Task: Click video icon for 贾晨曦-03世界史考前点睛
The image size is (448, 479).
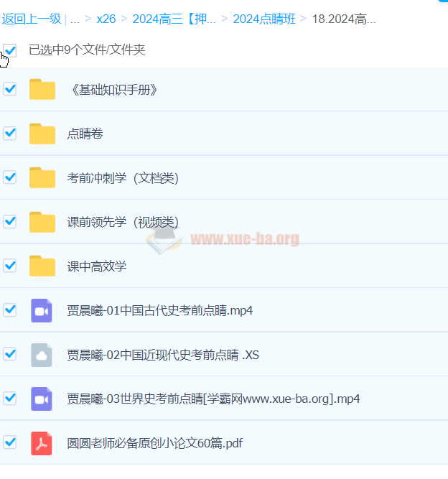Action: [x=42, y=399]
